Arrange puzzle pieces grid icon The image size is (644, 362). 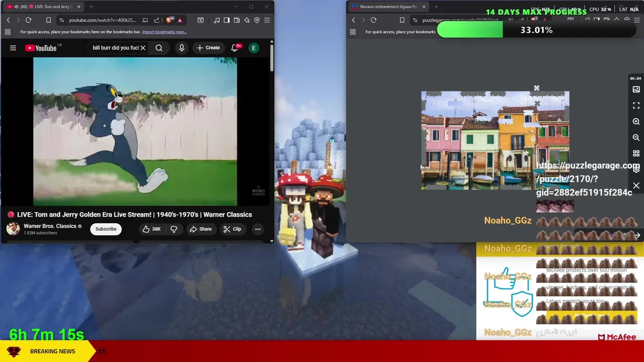click(636, 154)
